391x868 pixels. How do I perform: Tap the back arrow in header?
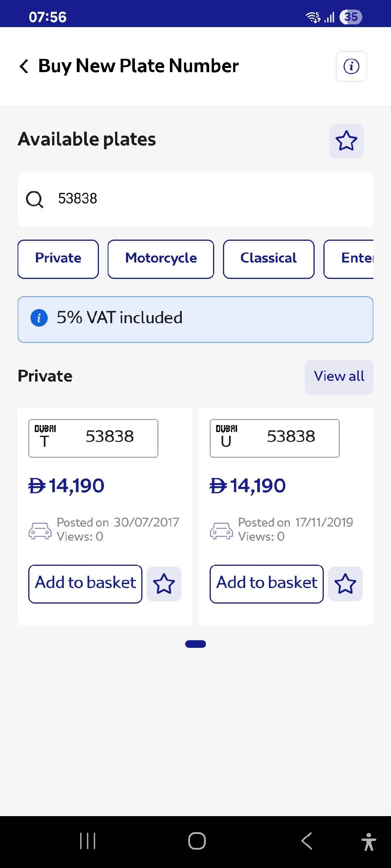coord(24,66)
